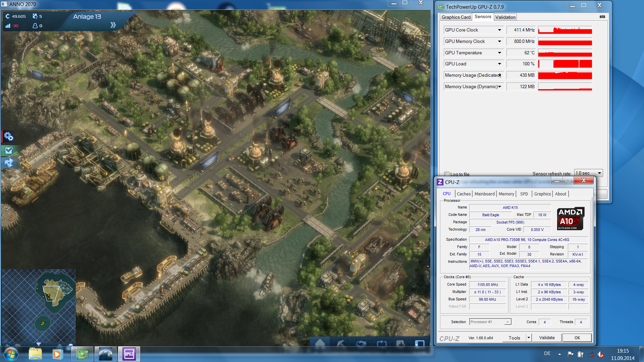Open the Processor #1 selection dropdown
The height and width of the screenshot is (362, 644).
pyautogui.click(x=490, y=322)
